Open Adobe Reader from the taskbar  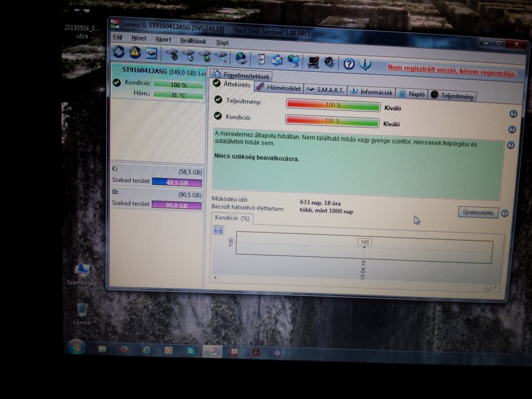(255, 352)
